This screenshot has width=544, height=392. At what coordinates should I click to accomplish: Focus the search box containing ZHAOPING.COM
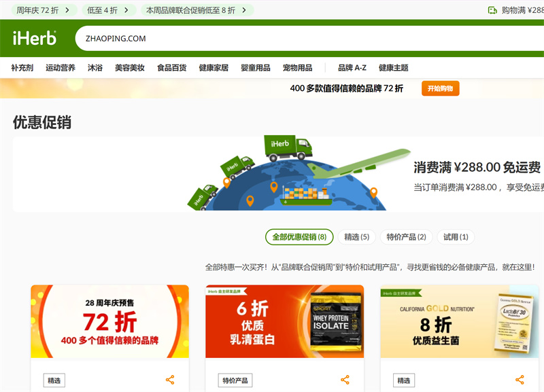(x=309, y=39)
